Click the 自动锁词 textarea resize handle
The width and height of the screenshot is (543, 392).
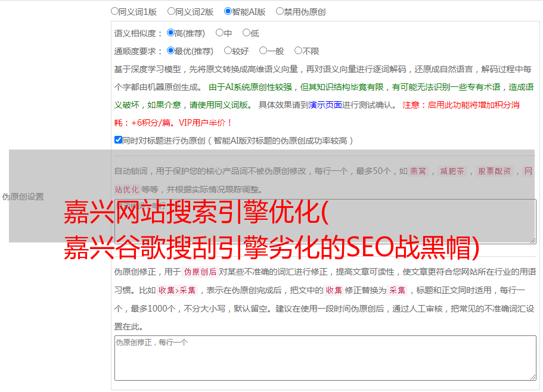(x=533, y=241)
